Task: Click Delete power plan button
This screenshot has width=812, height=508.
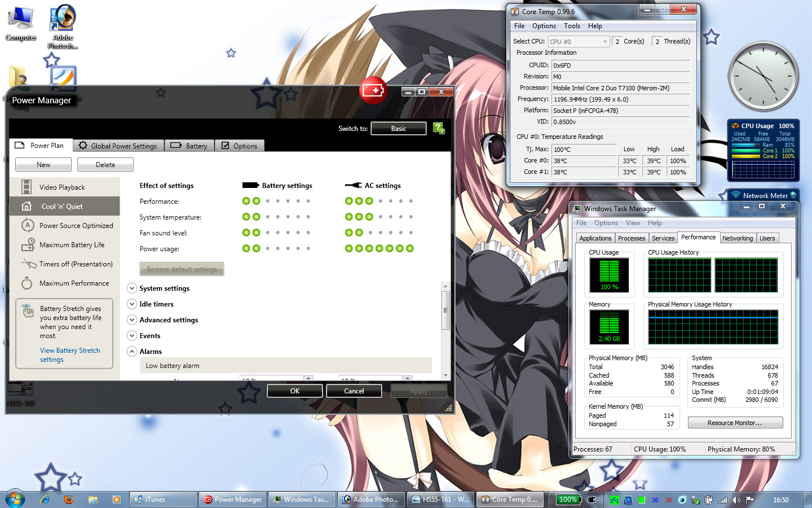Action: pyautogui.click(x=105, y=165)
